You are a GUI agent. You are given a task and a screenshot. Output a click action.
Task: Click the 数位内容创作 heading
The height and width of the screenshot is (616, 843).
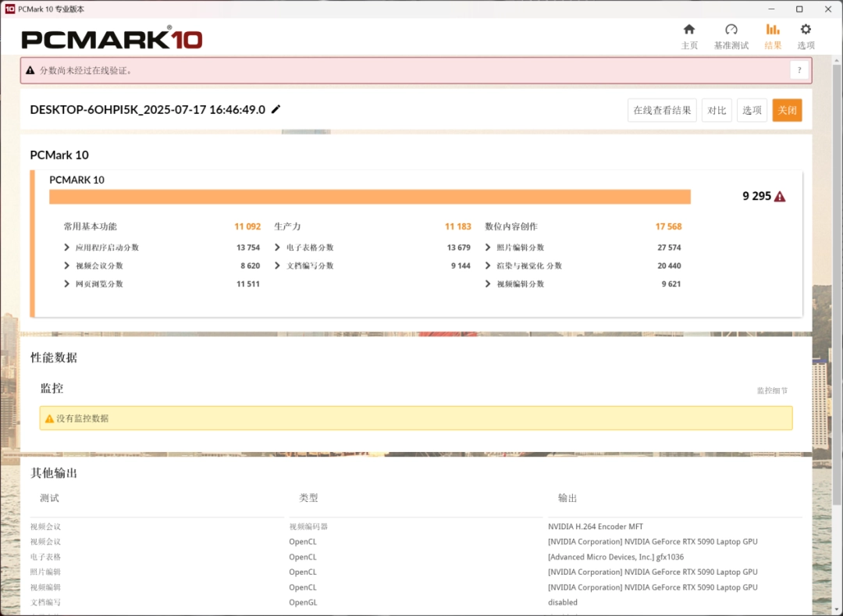pyautogui.click(x=511, y=226)
